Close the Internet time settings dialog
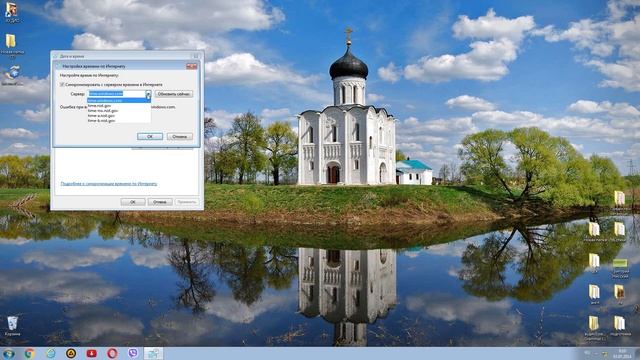 [191, 66]
